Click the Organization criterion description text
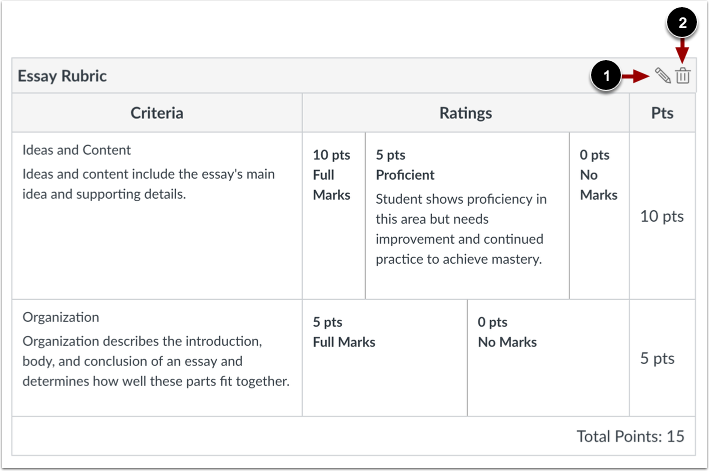The height and width of the screenshot is (471, 709). coord(156,361)
